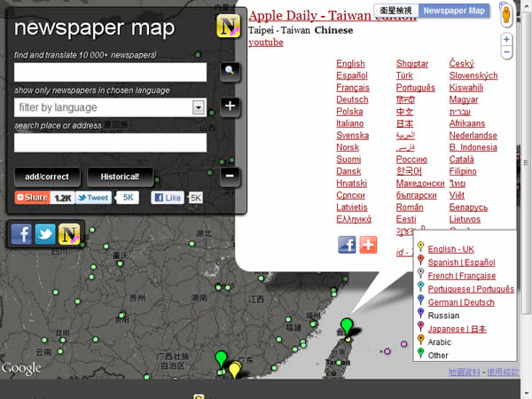Click blue pin beside German legend entry
This screenshot has width=532, height=399.
click(420, 300)
